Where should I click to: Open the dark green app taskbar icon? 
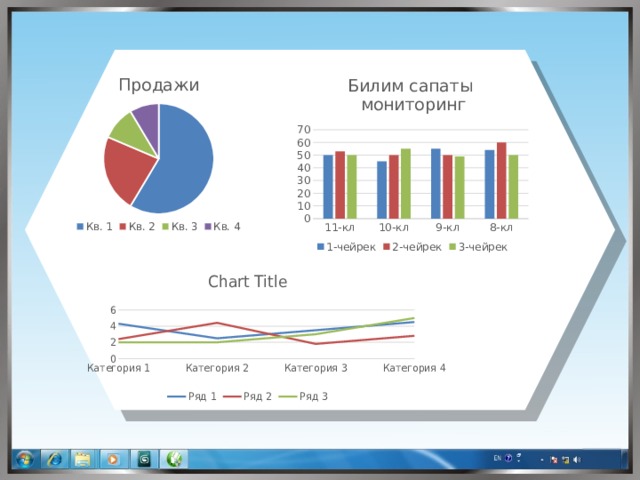(144, 460)
